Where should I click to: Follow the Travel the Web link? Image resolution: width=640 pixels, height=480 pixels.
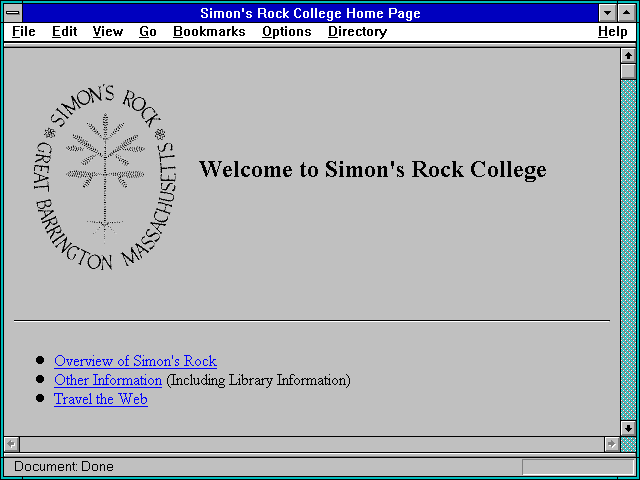click(101, 399)
